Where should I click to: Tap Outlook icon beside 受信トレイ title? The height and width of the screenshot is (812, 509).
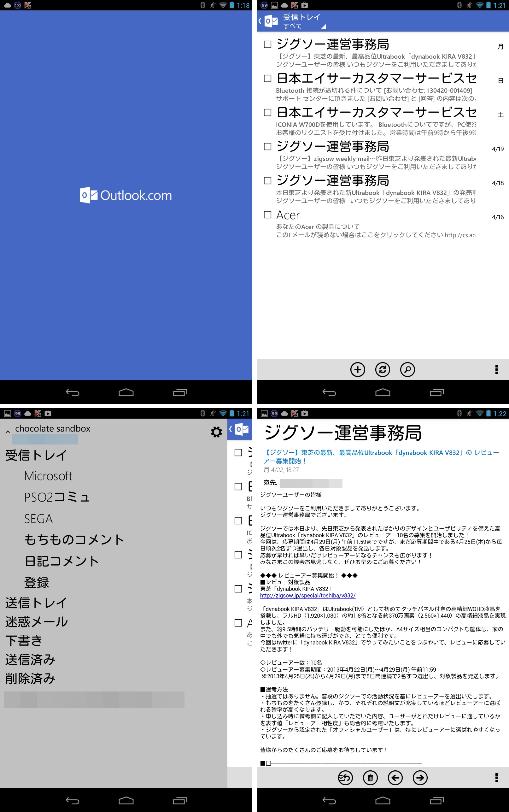point(271,21)
